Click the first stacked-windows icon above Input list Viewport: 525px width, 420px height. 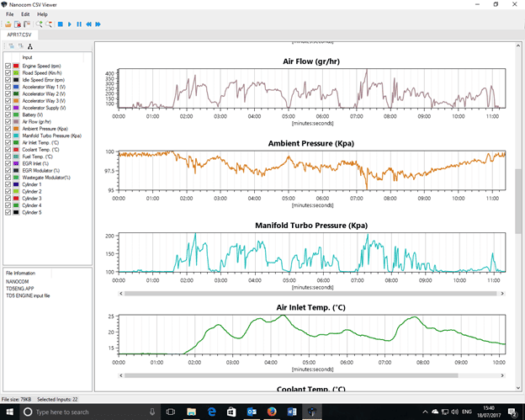[x=12, y=46]
